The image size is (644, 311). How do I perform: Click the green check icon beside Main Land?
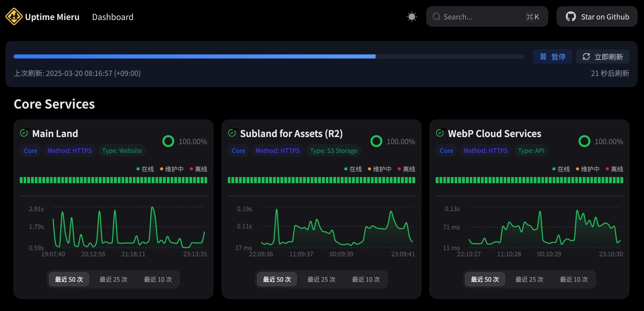(x=24, y=133)
